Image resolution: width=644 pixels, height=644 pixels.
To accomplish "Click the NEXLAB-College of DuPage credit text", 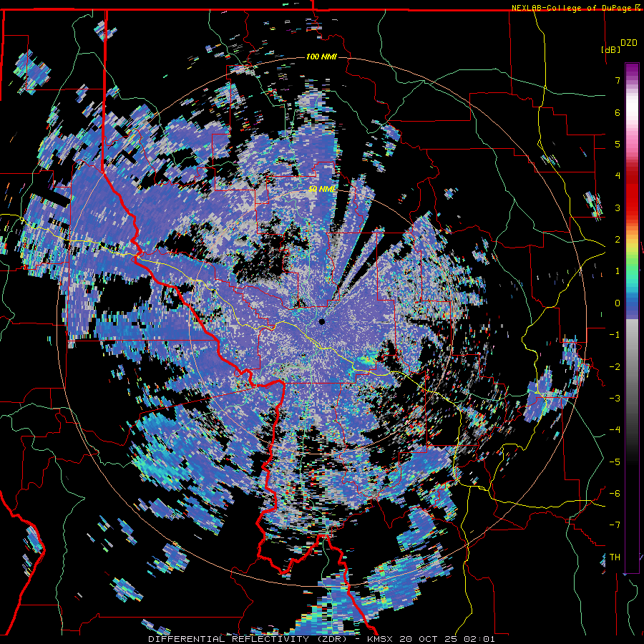I will pos(572,8).
